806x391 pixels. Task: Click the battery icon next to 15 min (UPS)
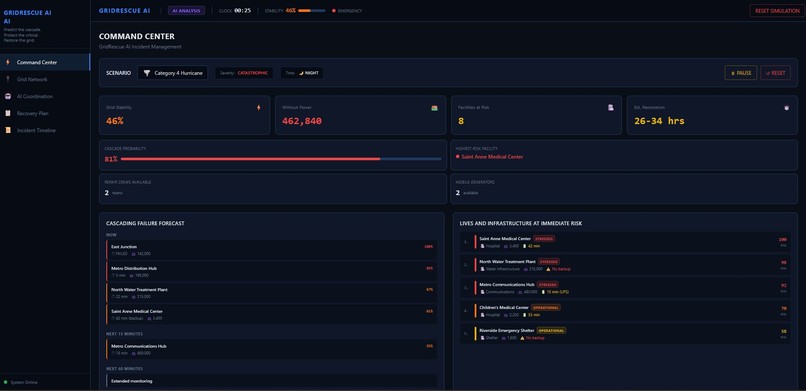[544, 292]
